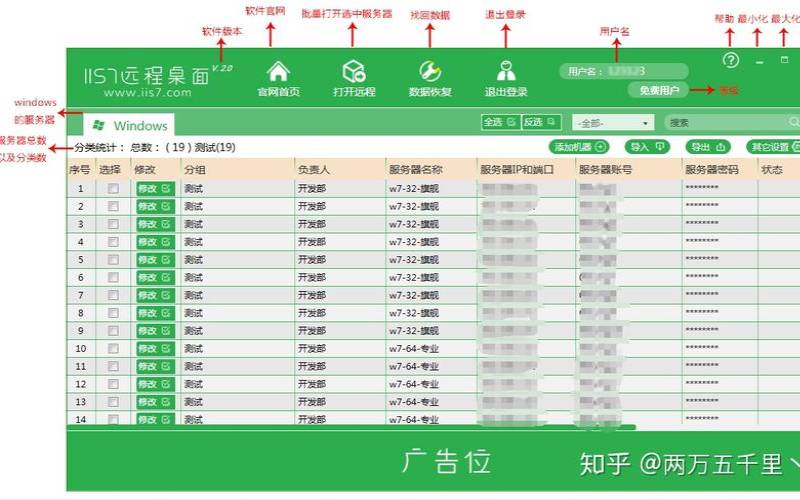Screen dimensions: 800x500
Task: Click 修改 edit button in row 7
Action: pos(155,295)
